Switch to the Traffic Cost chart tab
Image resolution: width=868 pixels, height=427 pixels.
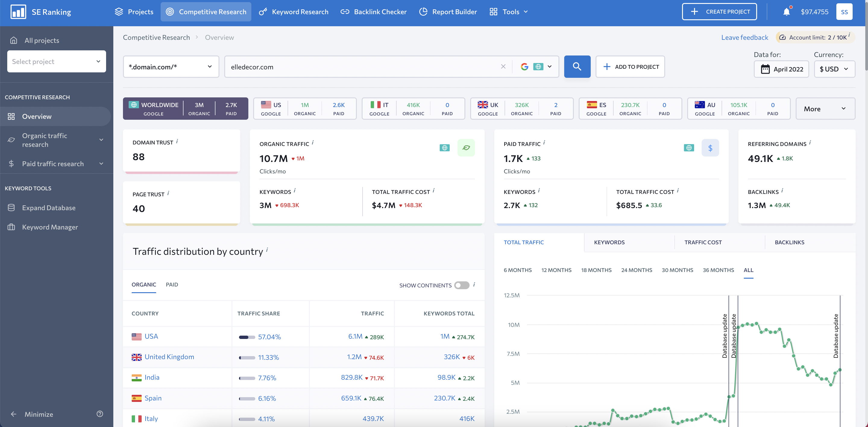pyautogui.click(x=703, y=242)
